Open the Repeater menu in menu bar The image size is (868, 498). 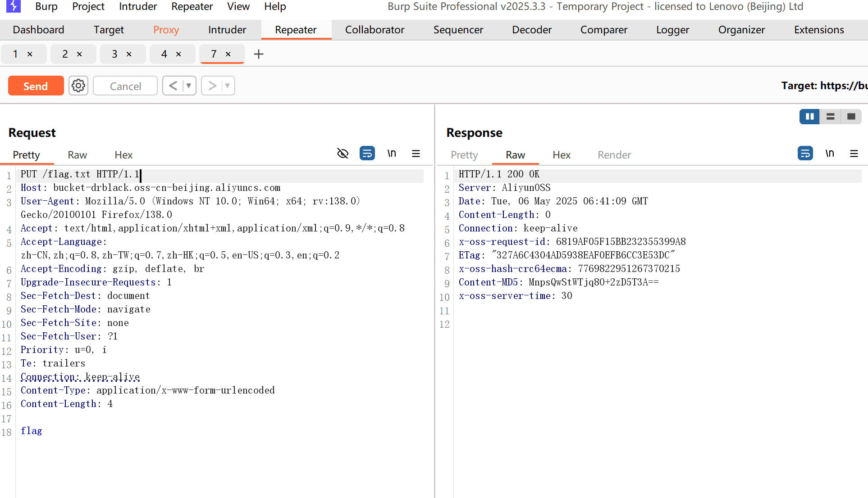(x=192, y=6)
